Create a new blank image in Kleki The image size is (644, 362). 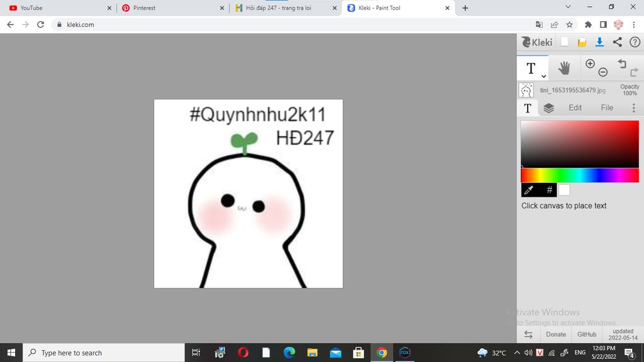(564, 42)
